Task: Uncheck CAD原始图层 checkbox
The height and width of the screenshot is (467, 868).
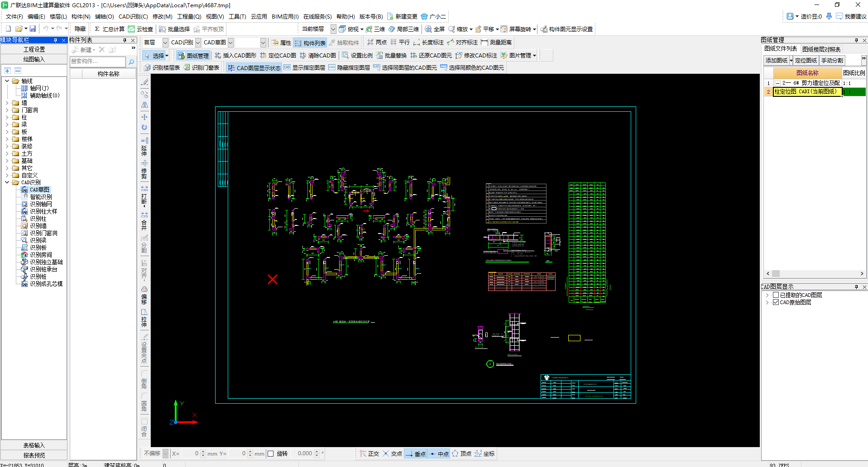Action: (776, 302)
